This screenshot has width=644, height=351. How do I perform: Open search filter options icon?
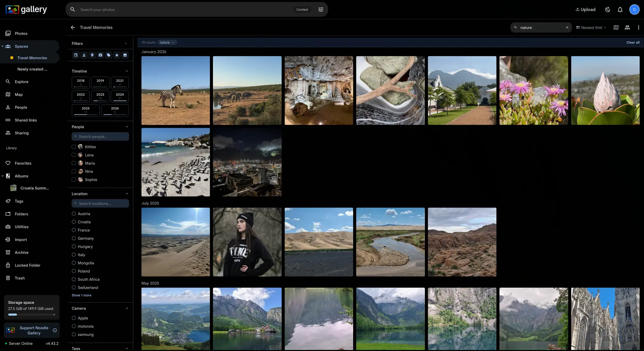[321, 10]
